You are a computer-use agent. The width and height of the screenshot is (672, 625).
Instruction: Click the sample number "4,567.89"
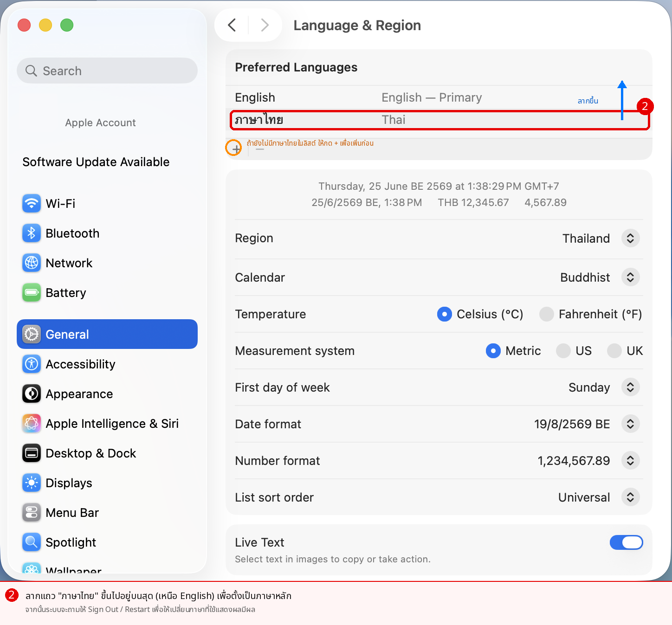click(545, 202)
